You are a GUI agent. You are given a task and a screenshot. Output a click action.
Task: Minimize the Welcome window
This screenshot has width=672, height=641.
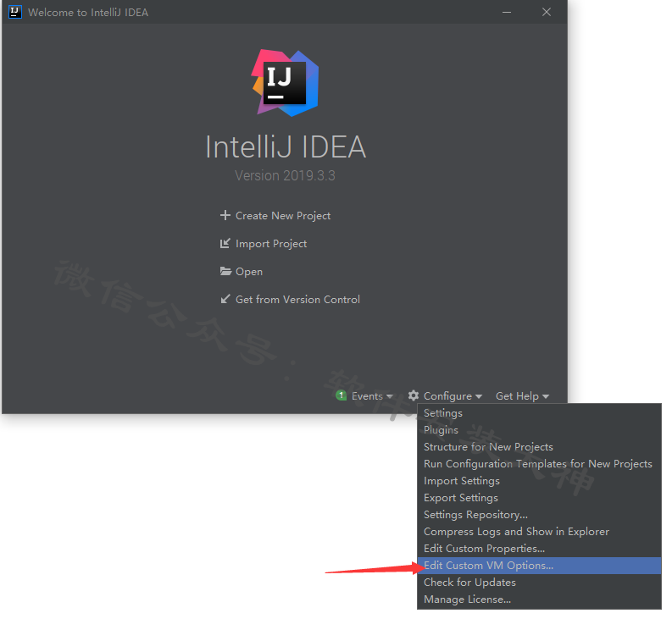click(x=507, y=12)
